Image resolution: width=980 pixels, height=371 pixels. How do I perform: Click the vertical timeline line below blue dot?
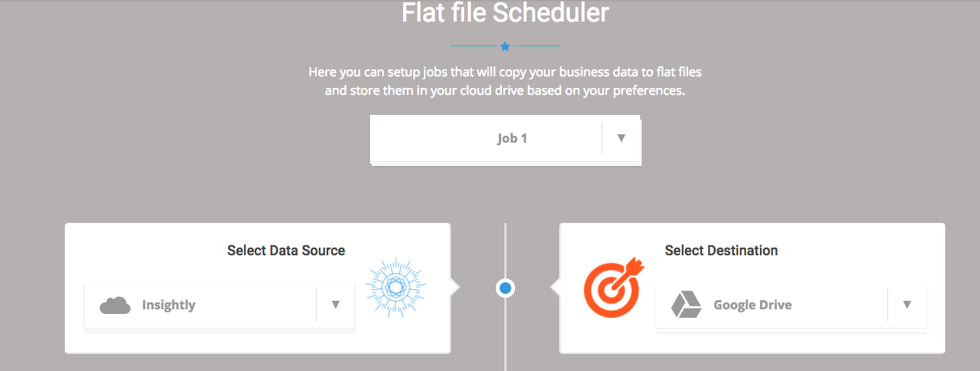(x=505, y=336)
